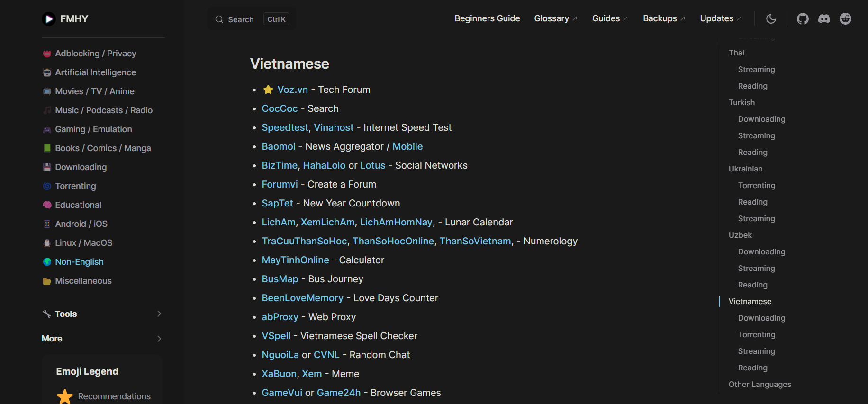
Task: Click the Gaming / Emulation controller icon
Action: (47, 129)
